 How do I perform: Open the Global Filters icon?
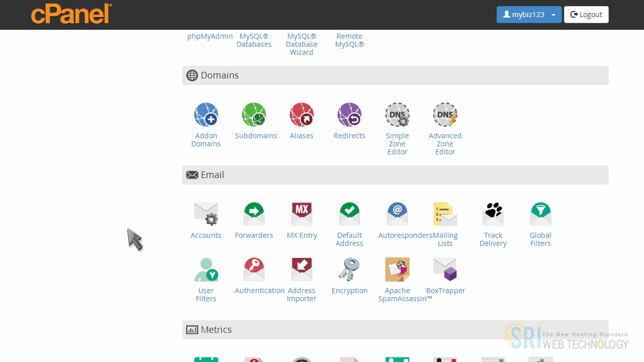point(540,215)
